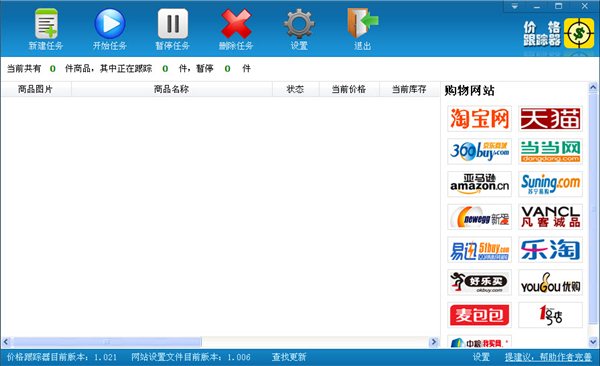The image size is (600, 366).
Task: Click 查找更新 in the status bar
Action: click(289, 357)
